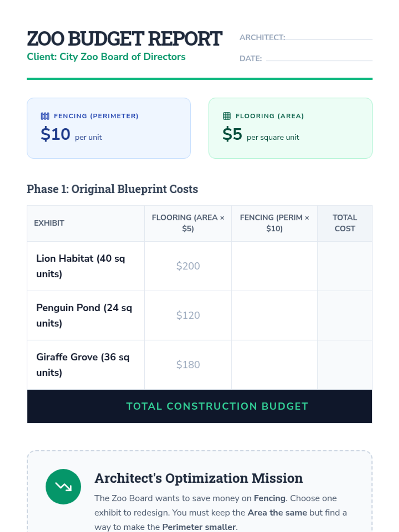The image size is (399, 532).
Task: Click the $120 Penguin flooring value
Action: pyautogui.click(x=188, y=315)
